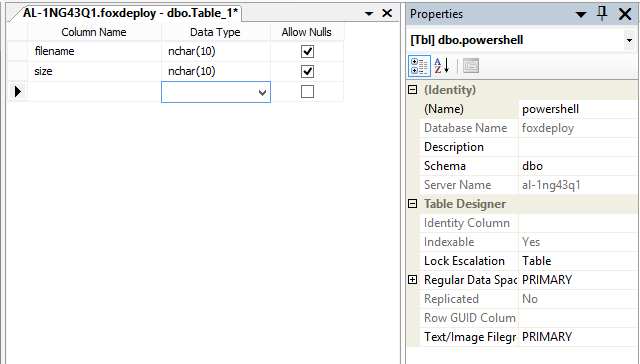
Task: Click the Data Type header
Action: (216, 32)
